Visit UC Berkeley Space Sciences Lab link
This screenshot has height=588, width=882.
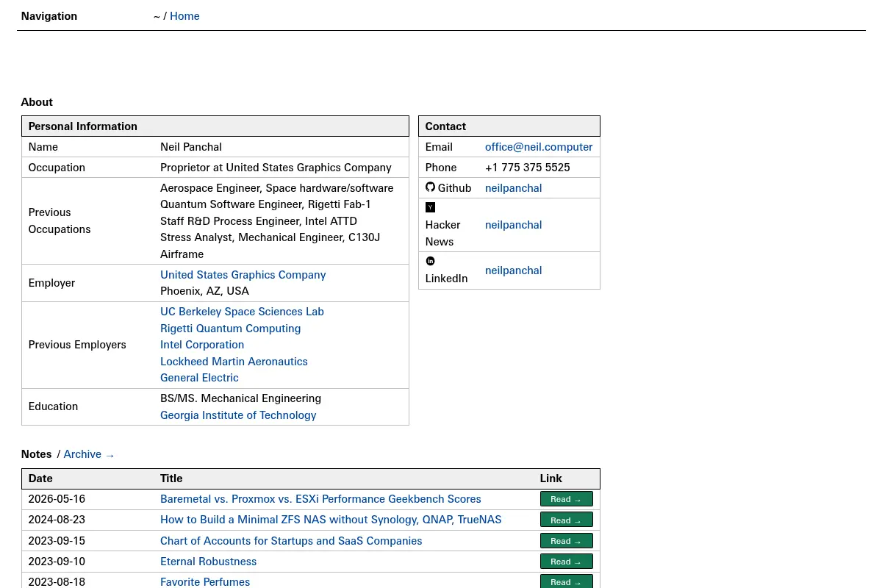point(242,312)
